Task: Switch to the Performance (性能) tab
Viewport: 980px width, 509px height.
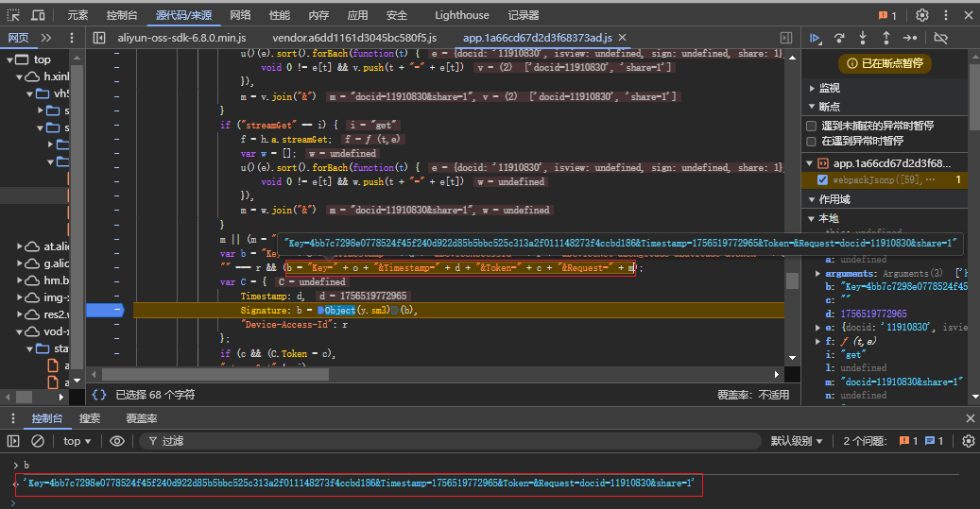Action: pyautogui.click(x=280, y=15)
